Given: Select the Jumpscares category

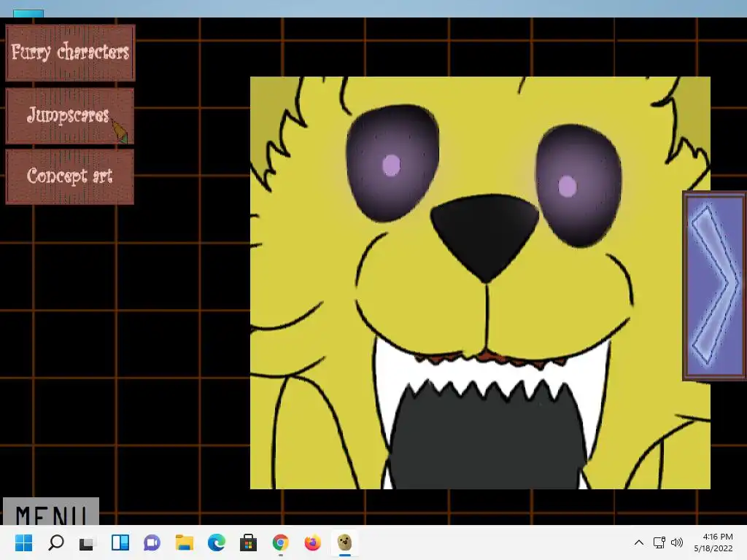Looking at the screenshot, I should 69,116.
